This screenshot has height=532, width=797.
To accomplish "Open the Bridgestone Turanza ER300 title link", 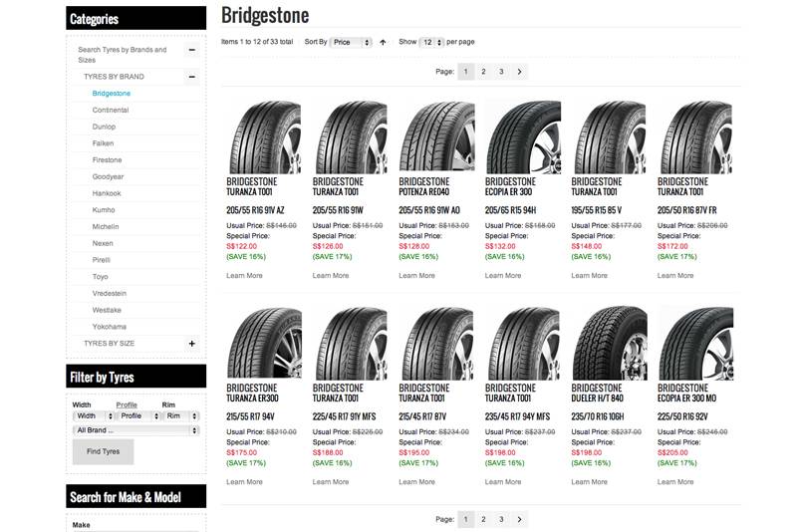I will click(252, 394).
